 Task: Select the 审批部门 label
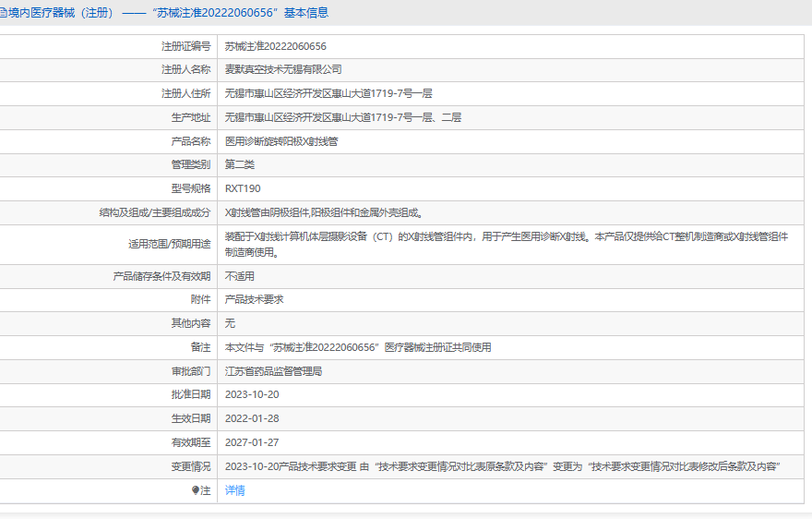point(191,372)
